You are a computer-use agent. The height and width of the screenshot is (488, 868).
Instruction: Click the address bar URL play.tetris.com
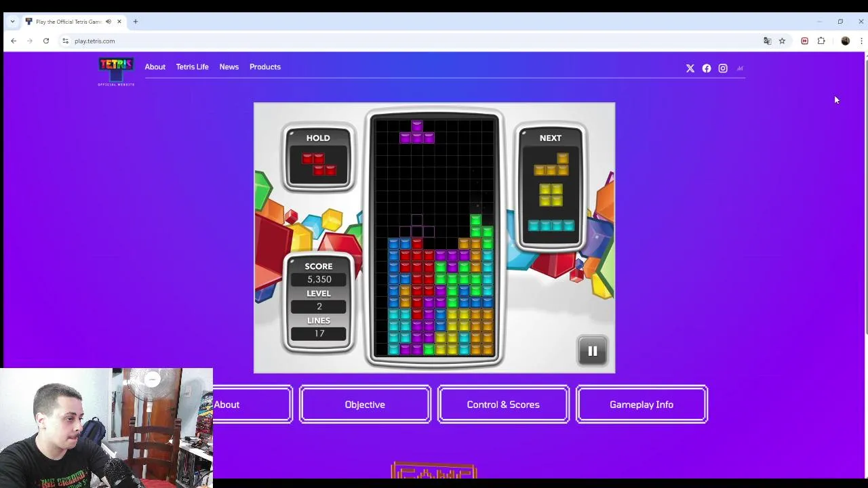tap(94, 41)
